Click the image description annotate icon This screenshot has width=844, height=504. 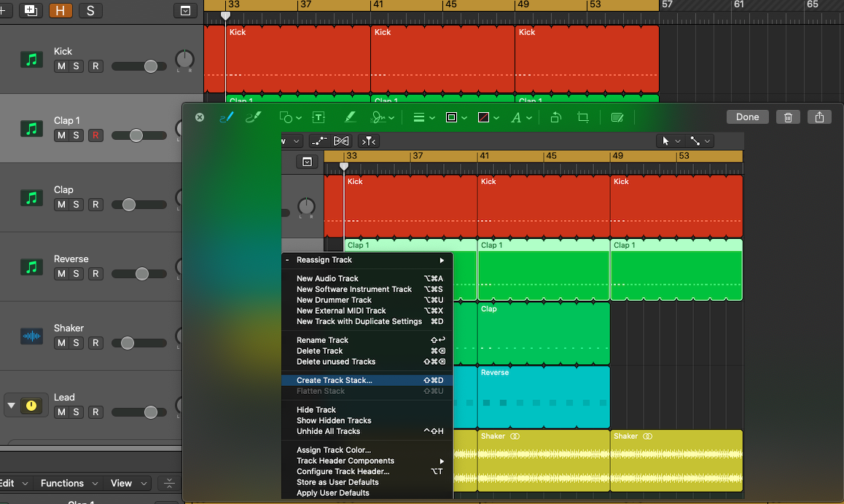click(617, 117)
